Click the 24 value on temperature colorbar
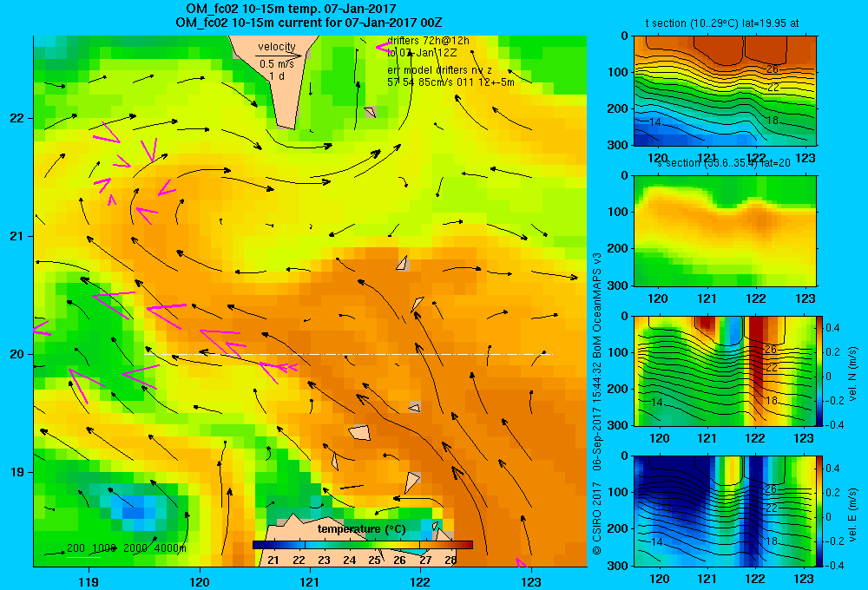This screenshot has width=868, height=590. coord(349,560)
